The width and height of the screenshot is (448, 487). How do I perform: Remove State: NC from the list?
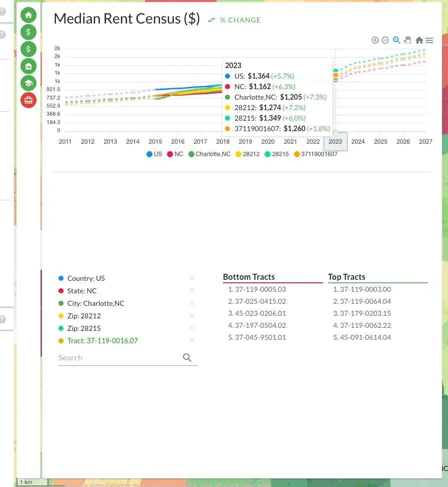[192, 290]
